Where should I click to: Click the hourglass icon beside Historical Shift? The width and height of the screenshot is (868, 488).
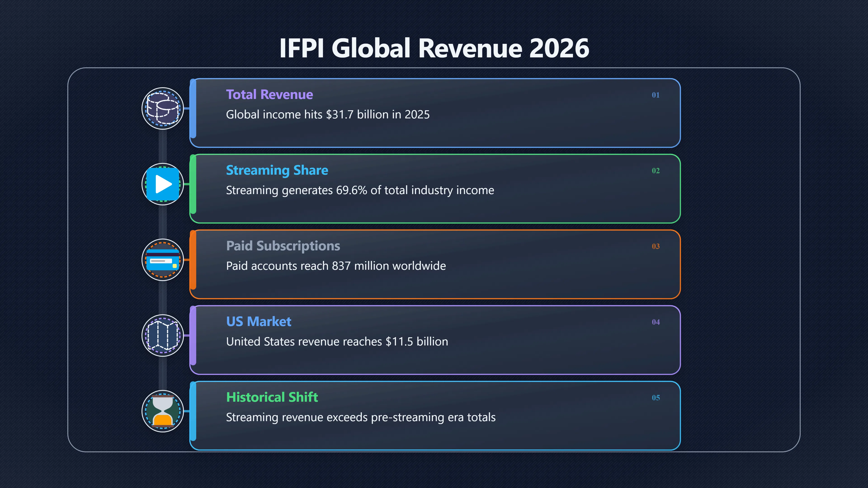(163, 411)
